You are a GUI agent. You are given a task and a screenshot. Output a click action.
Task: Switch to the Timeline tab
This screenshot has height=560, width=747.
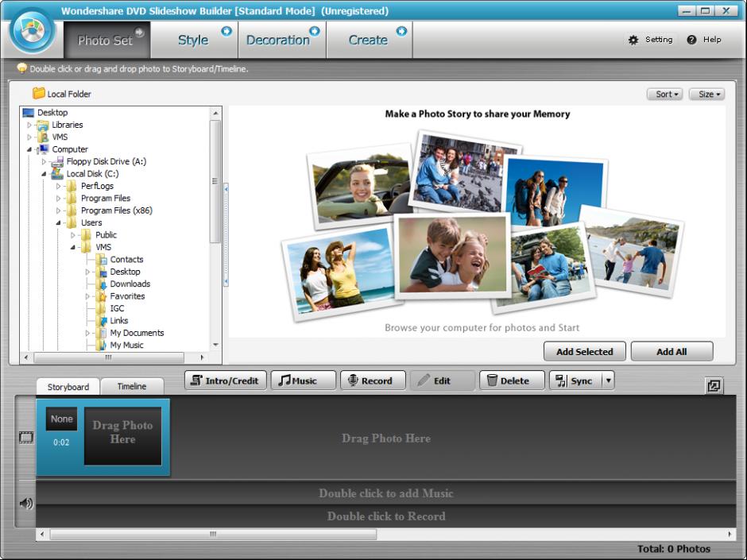click(x=132, y=387)
